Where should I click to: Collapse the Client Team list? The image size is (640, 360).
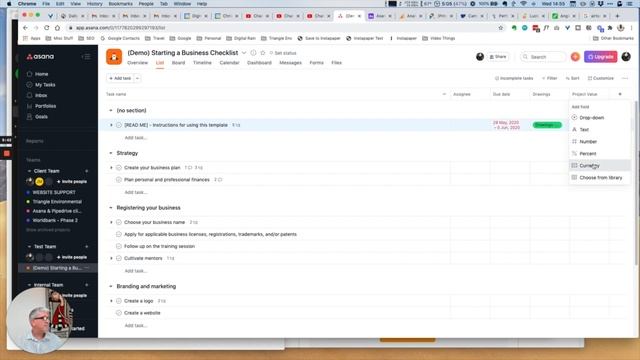(x=29, y=171)
